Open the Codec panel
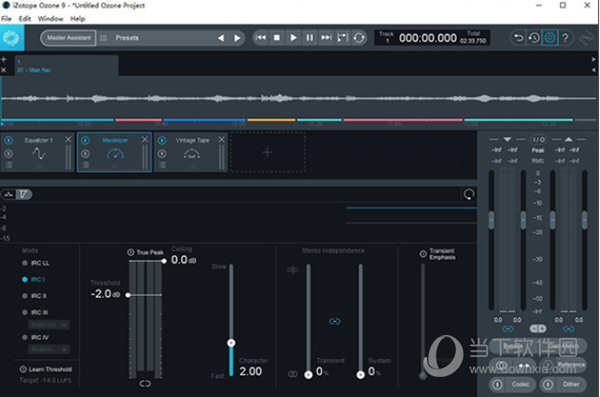Screen dimensions: 600x397 513,384
